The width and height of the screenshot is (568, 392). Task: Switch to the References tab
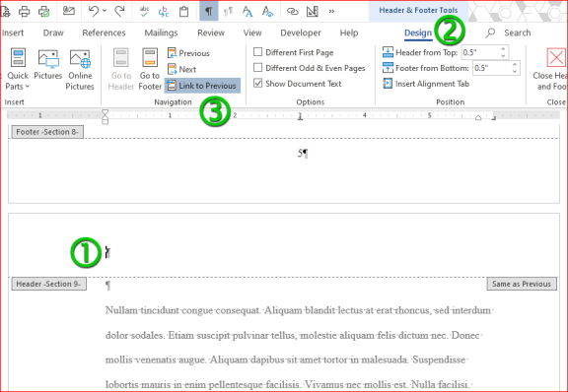[x=104, y=33]
